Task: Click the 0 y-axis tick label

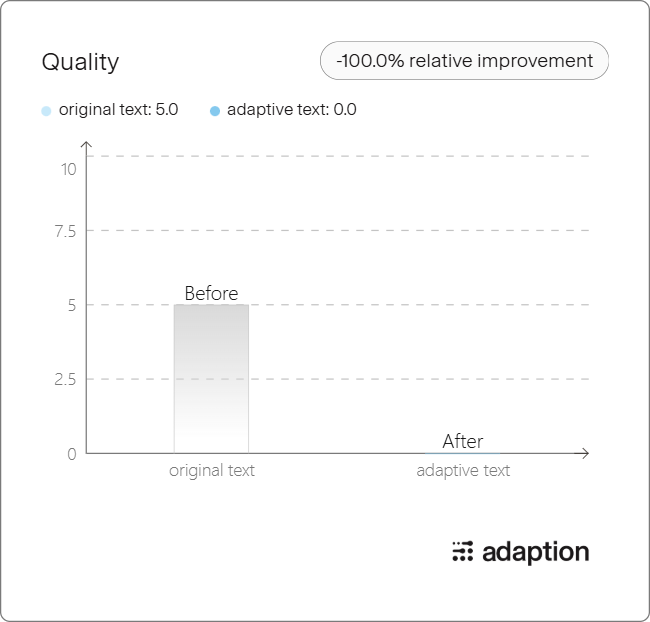Action: (72, 454)
